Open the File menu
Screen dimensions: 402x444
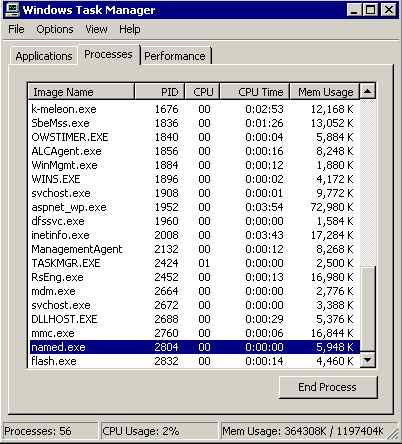16,29
